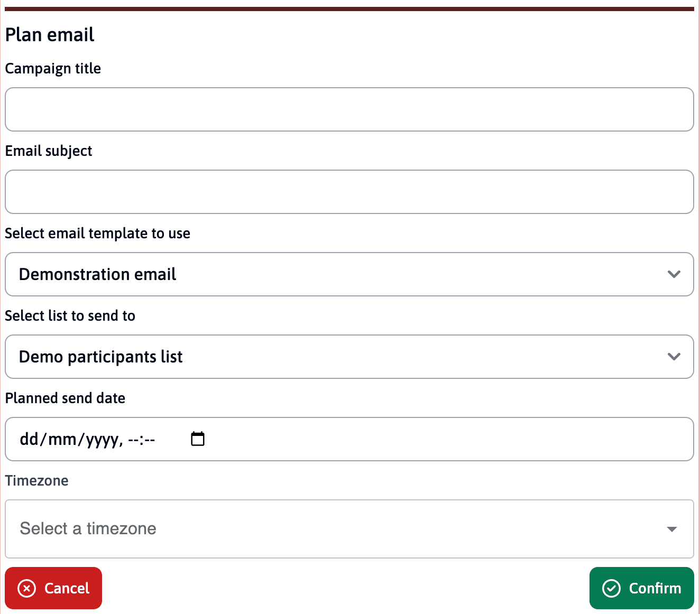The image size is (700, 614).
Task: Click the Timezone label text
Action: (x=37, y=481)
